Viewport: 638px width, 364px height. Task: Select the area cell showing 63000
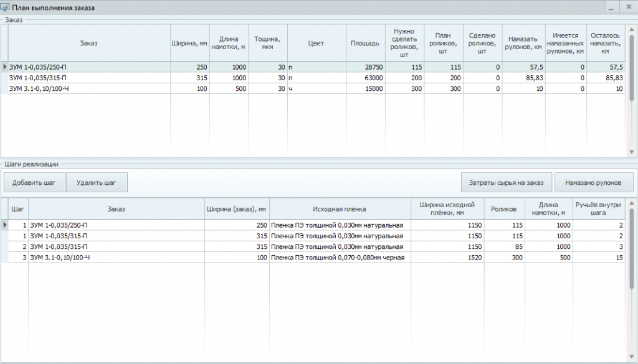365,78
